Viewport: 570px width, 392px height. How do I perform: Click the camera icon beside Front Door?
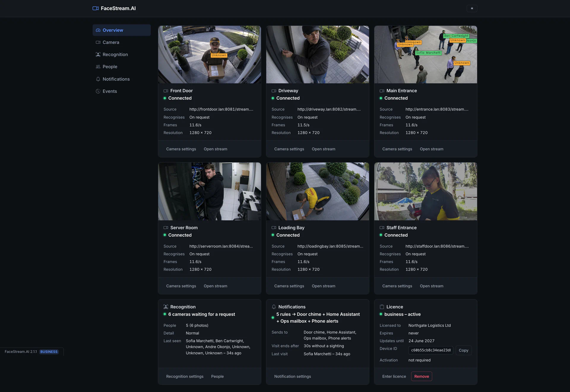tap(166, 91)
